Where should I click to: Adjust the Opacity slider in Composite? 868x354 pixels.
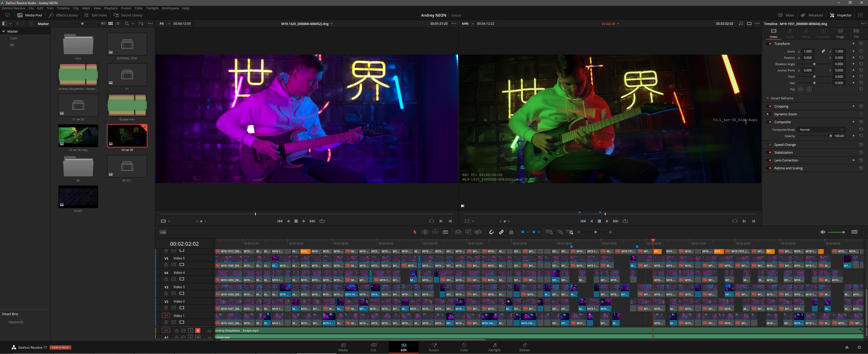tap(831, 136)
